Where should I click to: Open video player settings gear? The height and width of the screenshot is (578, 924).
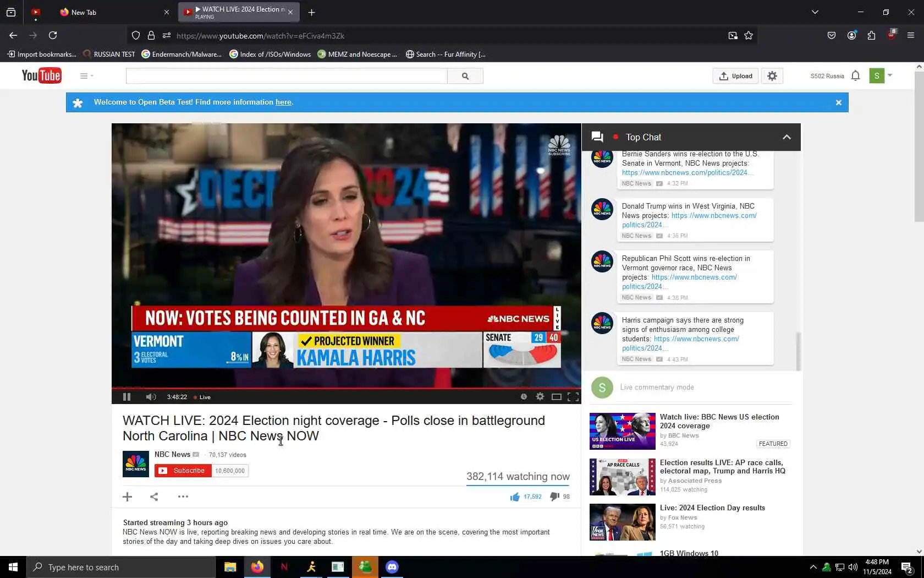(540, 397)
